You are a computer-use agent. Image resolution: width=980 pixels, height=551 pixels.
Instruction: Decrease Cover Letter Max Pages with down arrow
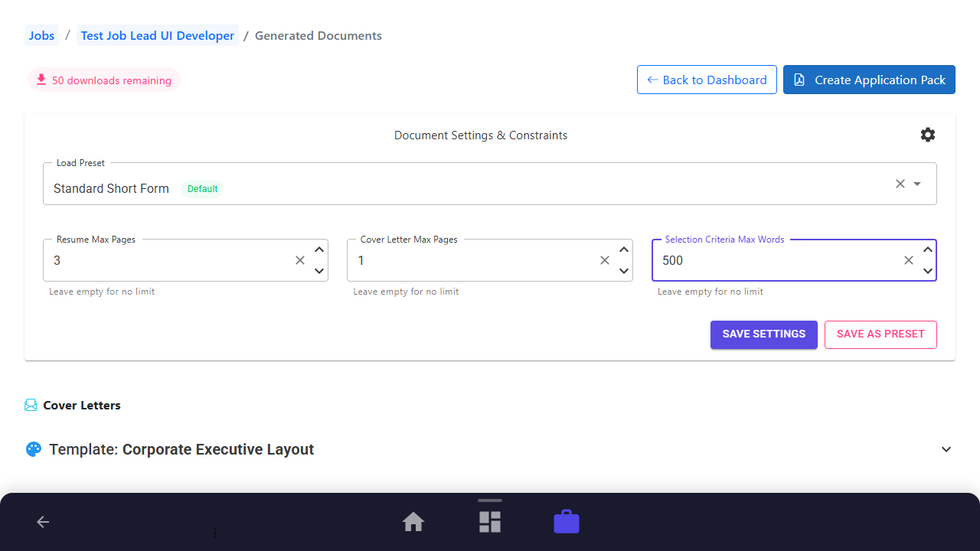click(x=624, y=271)
